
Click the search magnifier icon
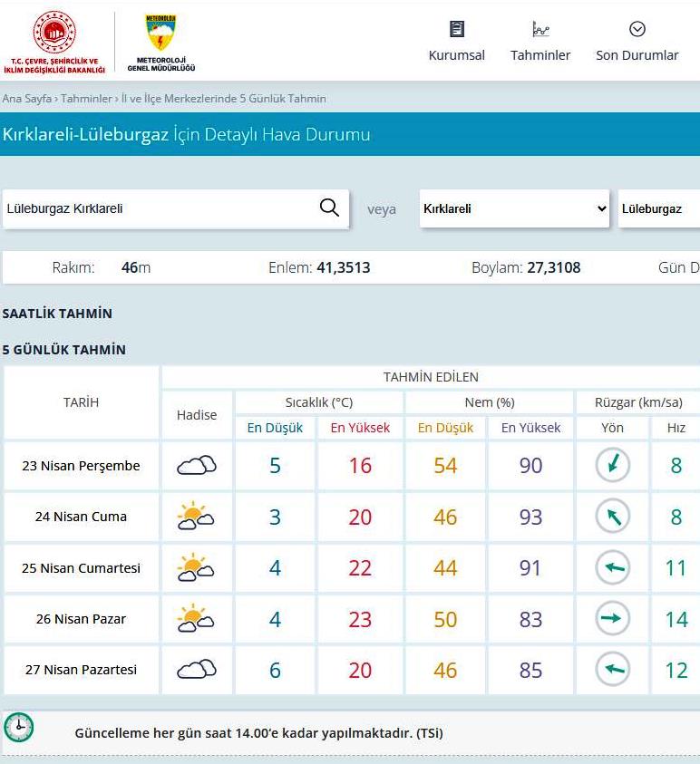click(329, 208)
